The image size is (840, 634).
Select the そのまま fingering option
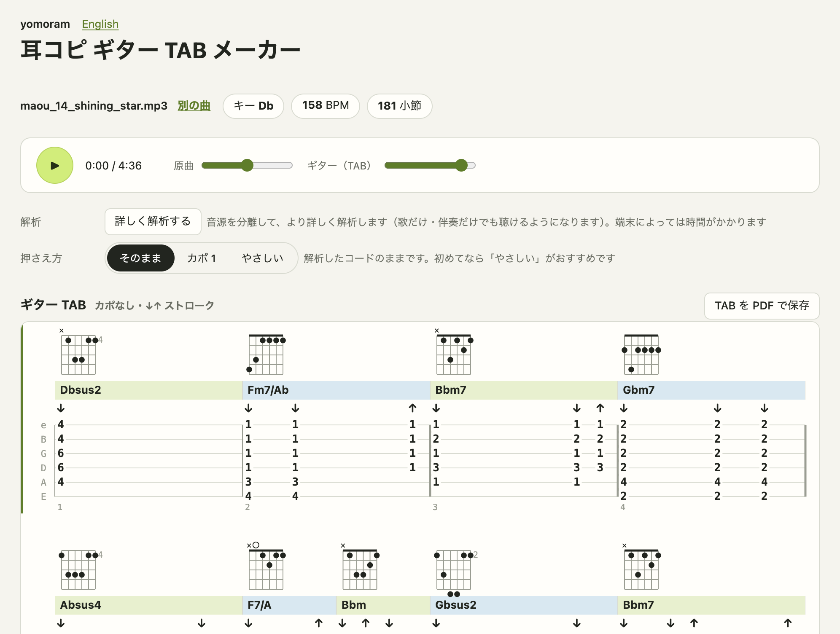(x=140, y=258)
